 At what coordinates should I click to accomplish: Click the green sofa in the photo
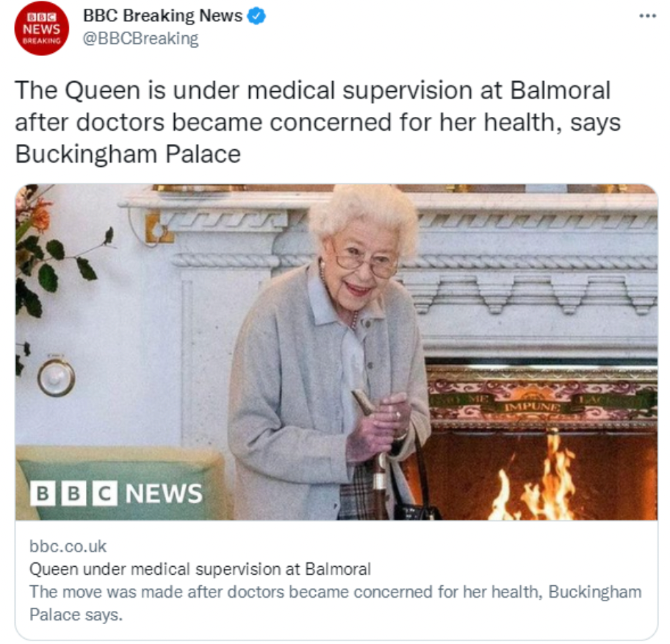coord(120,481)
